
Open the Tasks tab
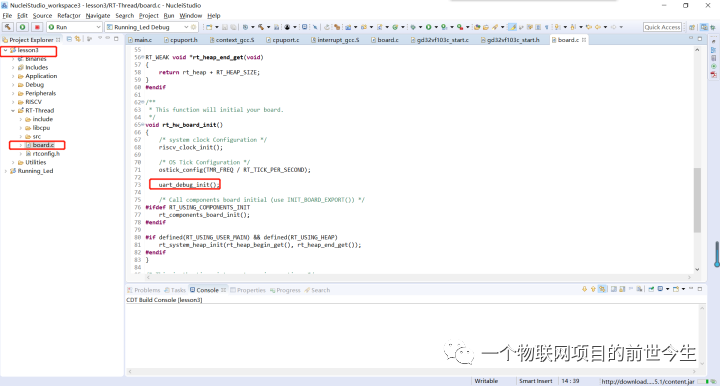pyautogui.click(x=175, y=290)
